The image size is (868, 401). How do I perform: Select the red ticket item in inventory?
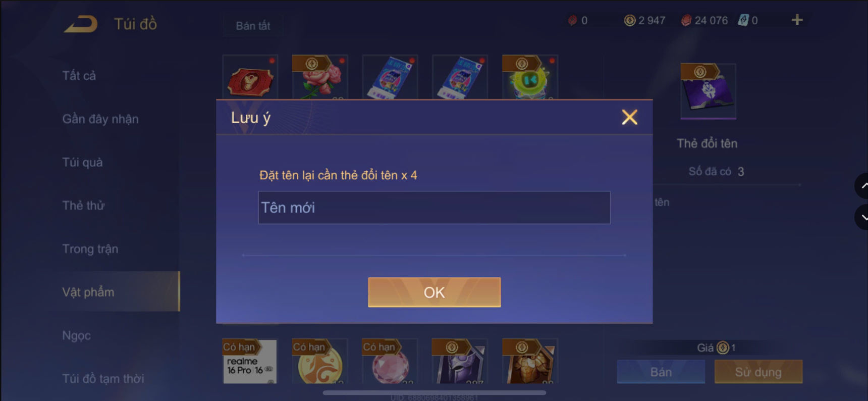pyautogui.click(x=250, y=77)
